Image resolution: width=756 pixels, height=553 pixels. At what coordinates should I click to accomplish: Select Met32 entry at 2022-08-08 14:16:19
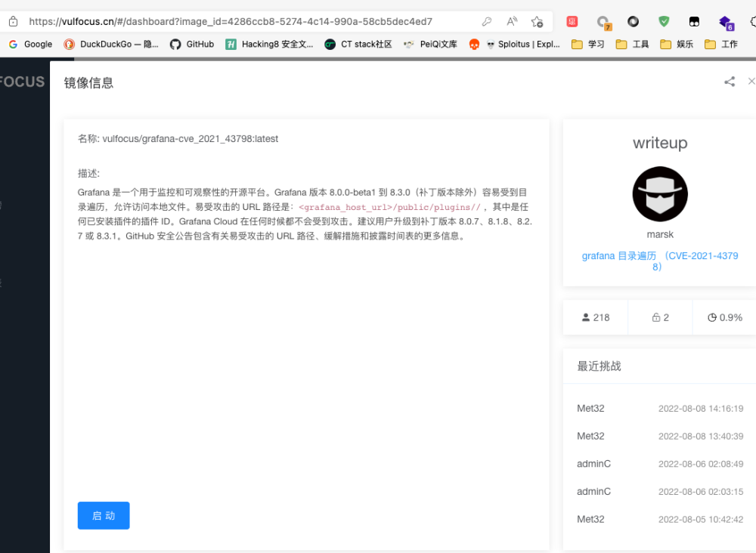(660, 409)
